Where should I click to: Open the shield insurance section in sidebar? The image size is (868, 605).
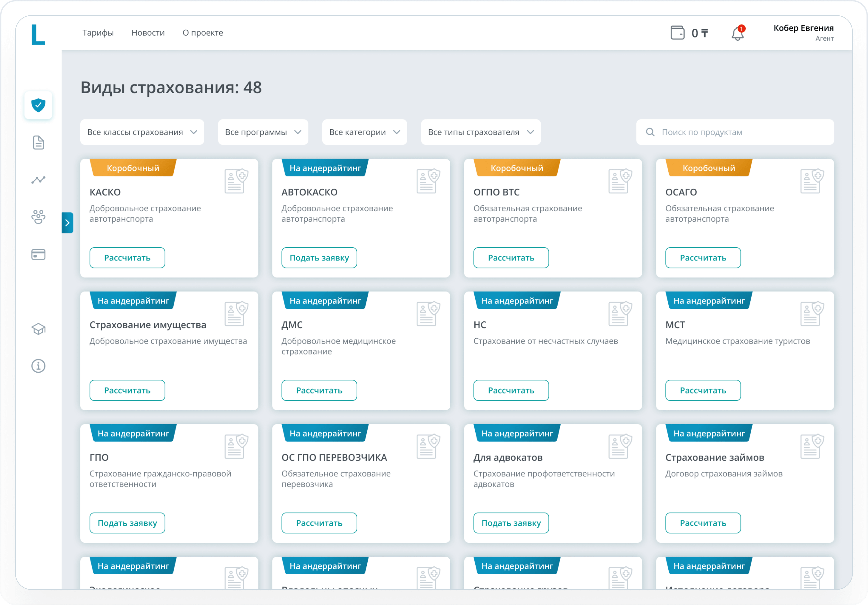click(38, 105)
